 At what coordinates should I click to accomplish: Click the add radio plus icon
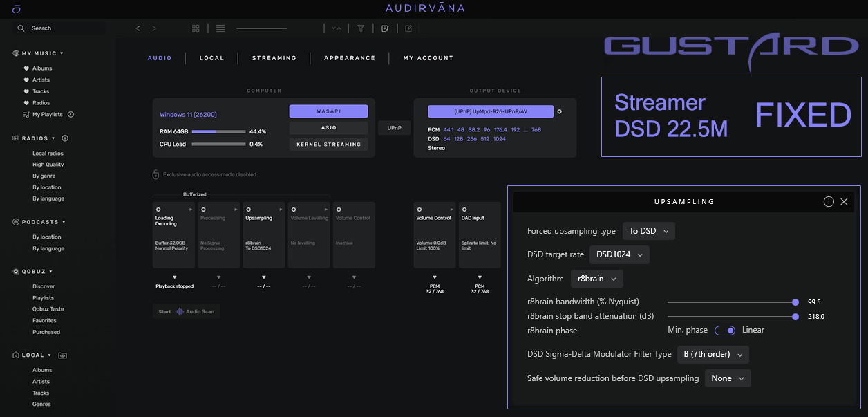pyautogui.click(x=65, y=138)
